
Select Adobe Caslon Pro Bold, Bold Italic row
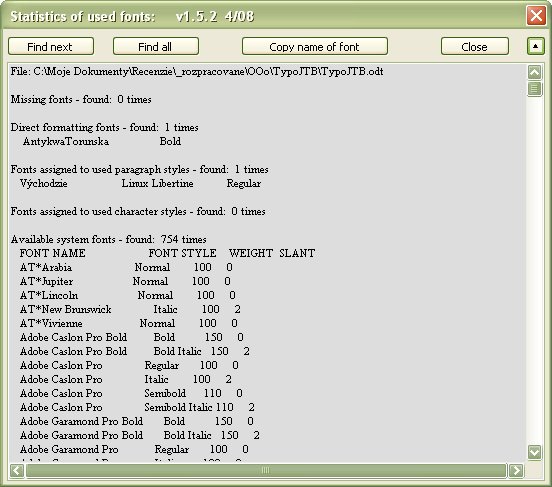(135, 351)
